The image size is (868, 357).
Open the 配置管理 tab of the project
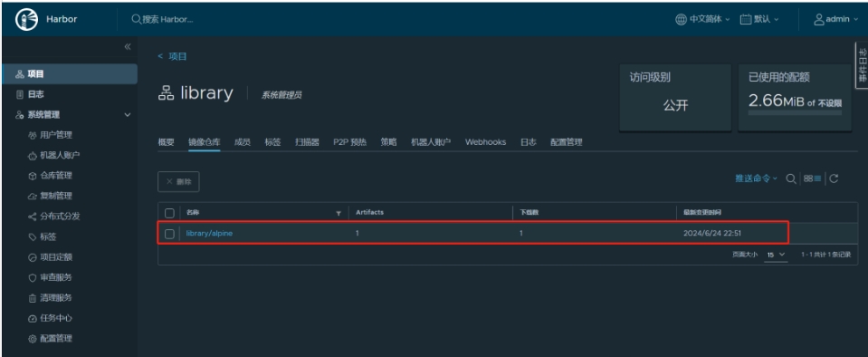point(567,142)
